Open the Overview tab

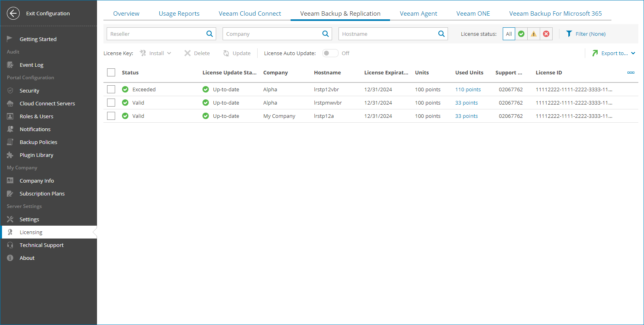(126, 13)
